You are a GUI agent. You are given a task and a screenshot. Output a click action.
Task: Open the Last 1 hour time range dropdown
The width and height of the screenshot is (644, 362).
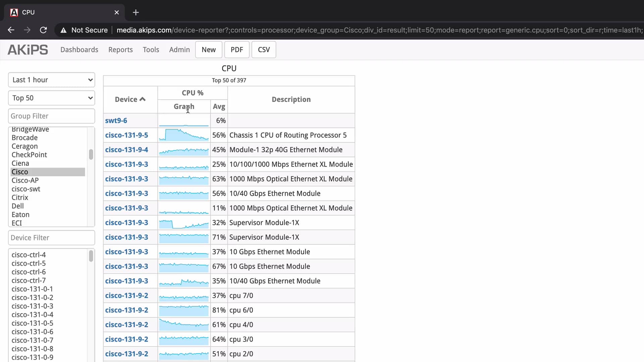(x=51, y=80)
